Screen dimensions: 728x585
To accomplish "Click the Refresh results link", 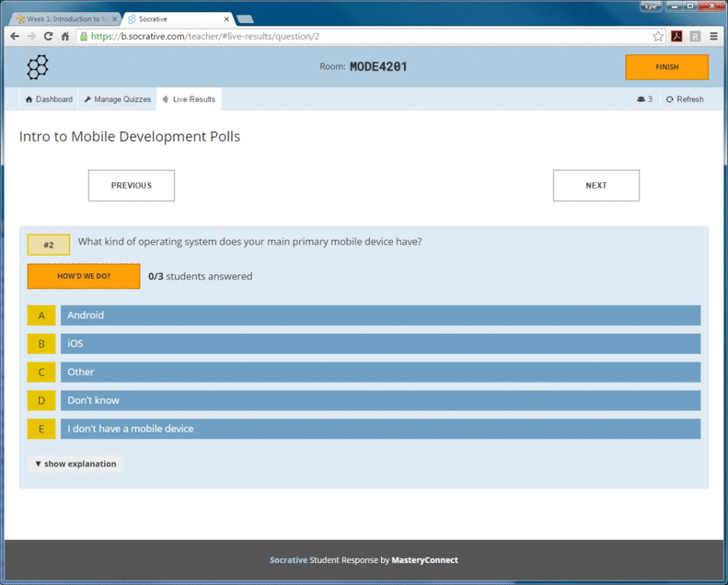I will point(685,99).
